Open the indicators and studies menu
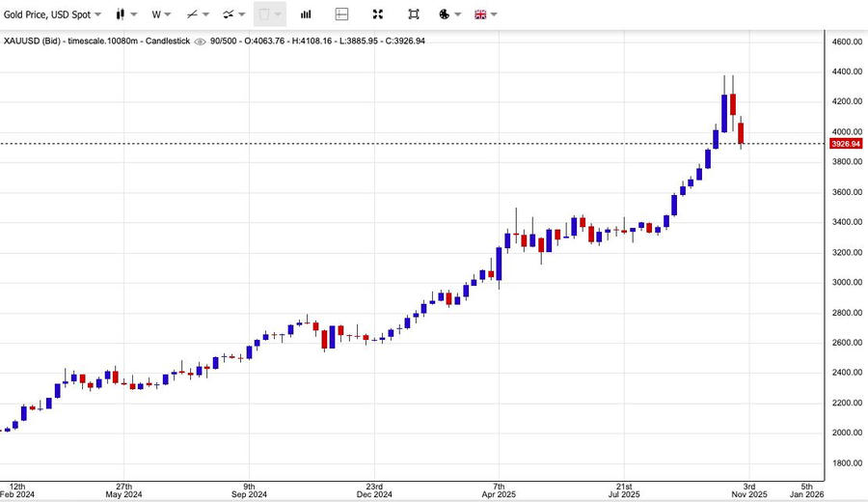 233,14
